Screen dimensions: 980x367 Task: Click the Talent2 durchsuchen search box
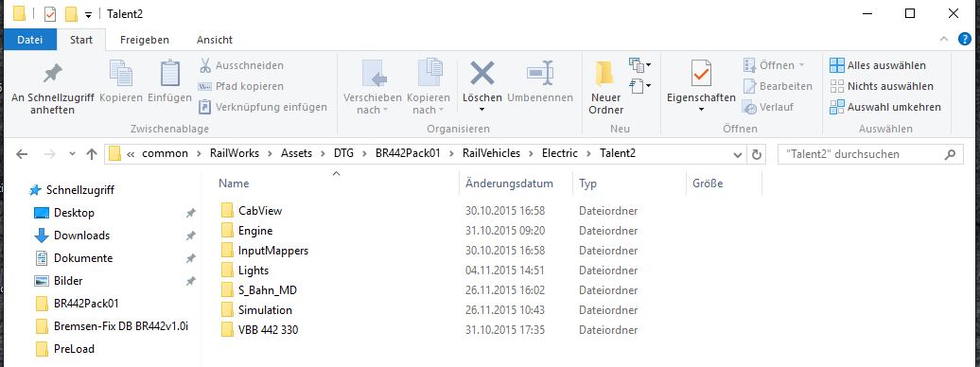870,154
